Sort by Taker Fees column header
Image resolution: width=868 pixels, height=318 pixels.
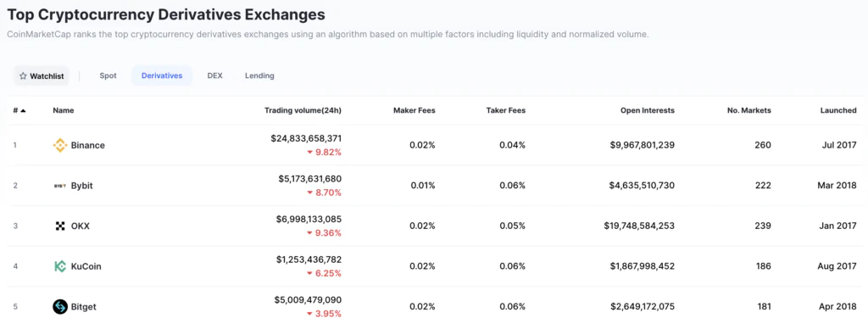(506, 110)
